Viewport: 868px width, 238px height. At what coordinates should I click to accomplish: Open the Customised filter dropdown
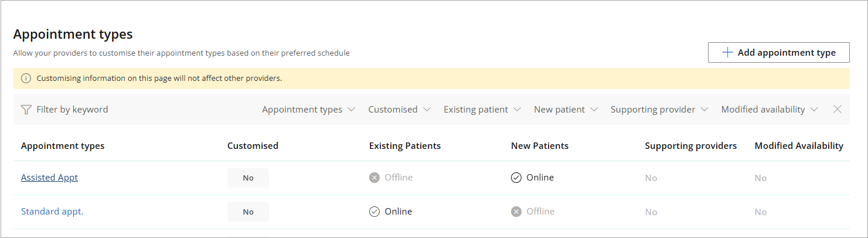coord(400,110)
